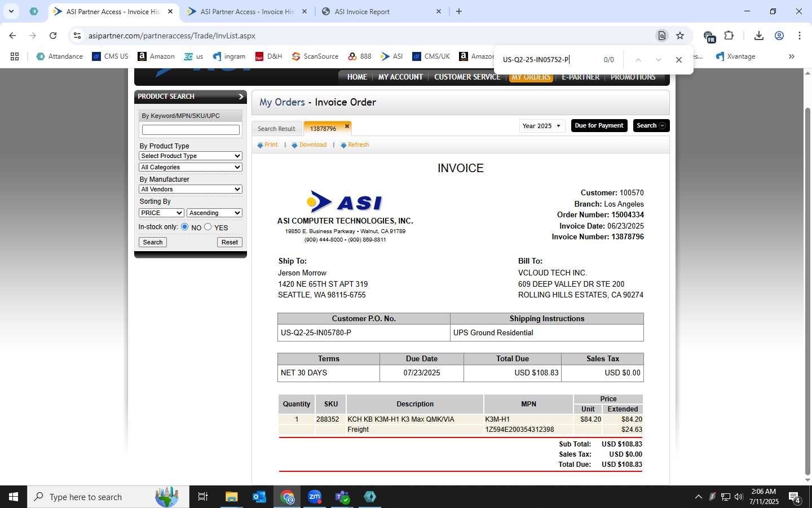Click the browser address bar URL

(171, 36)
